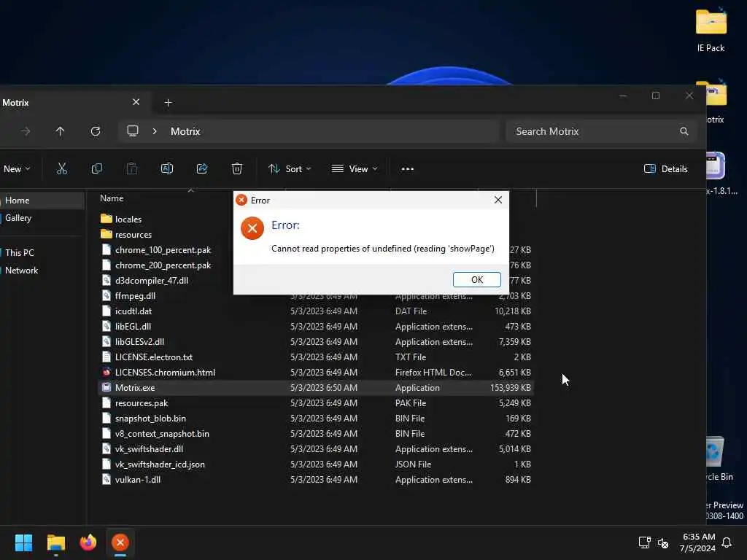The height and width of the screenshot is (560, 747).
Task: Close the Motrix tab
Action: 136,102
